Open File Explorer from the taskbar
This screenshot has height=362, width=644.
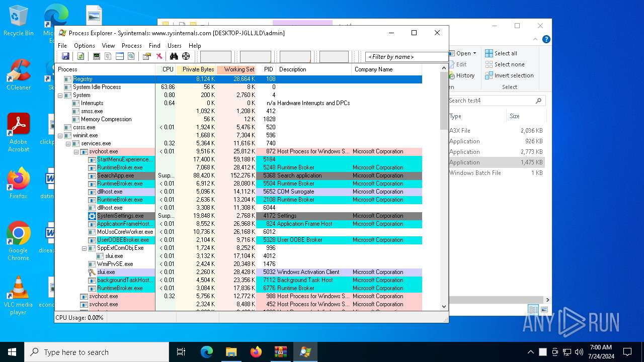point(231,352)
